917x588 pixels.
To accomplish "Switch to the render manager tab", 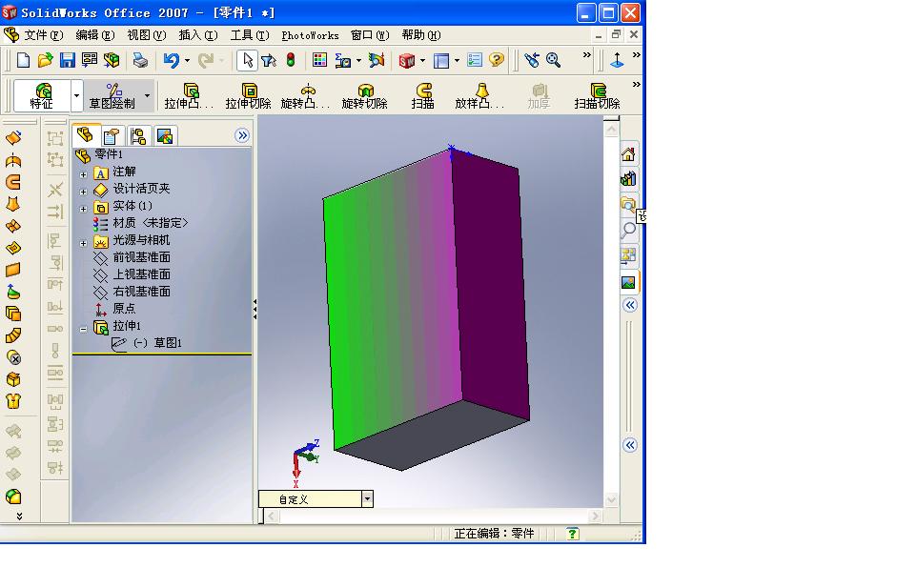I will pyautogui.click(x=165, y=137).
